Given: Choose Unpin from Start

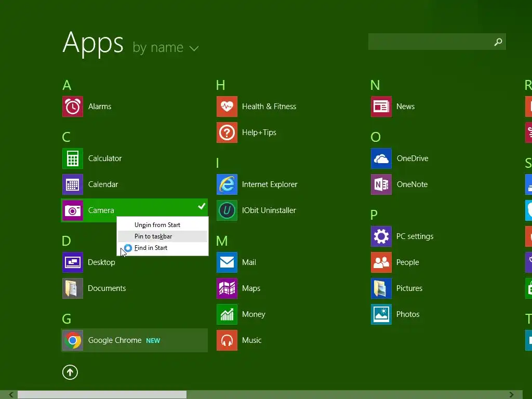Looking at the screenshot, I should 163,225.
